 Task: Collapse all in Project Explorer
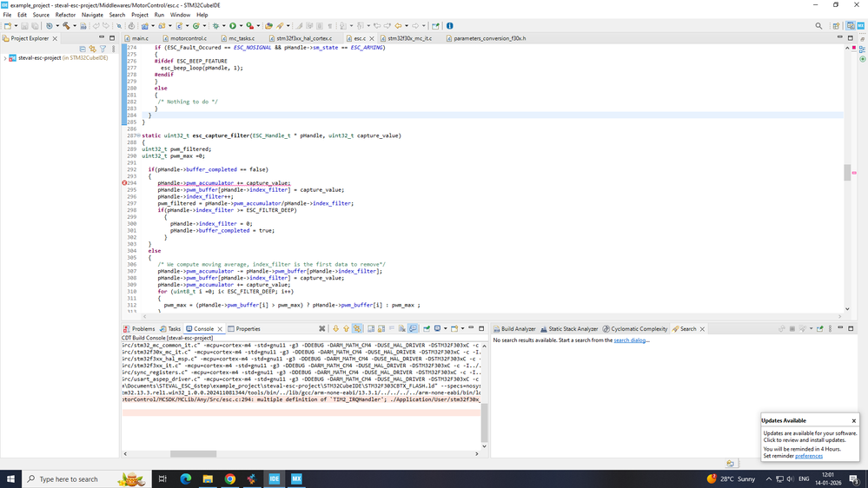(x=83, y=49)
